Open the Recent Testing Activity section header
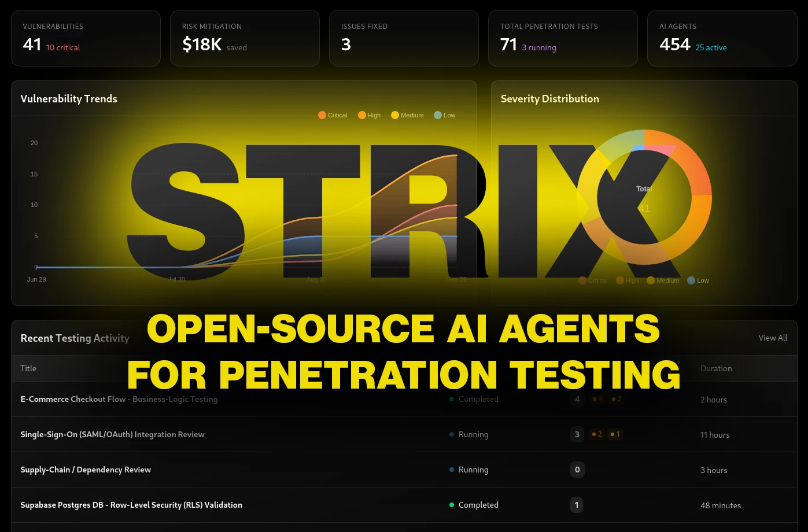The width and height of the screenshot is (808, 532). pyautogui.click(x=75, y=338)
